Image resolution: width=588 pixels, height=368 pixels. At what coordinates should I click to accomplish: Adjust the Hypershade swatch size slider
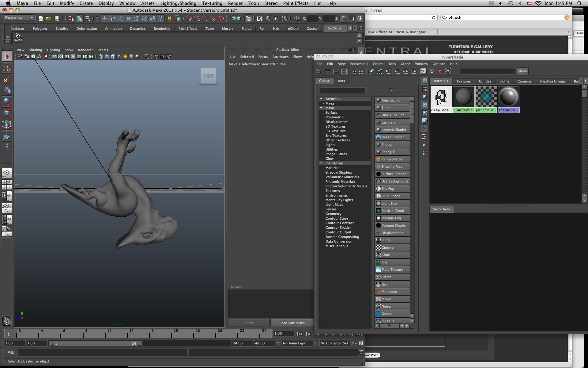391,90
